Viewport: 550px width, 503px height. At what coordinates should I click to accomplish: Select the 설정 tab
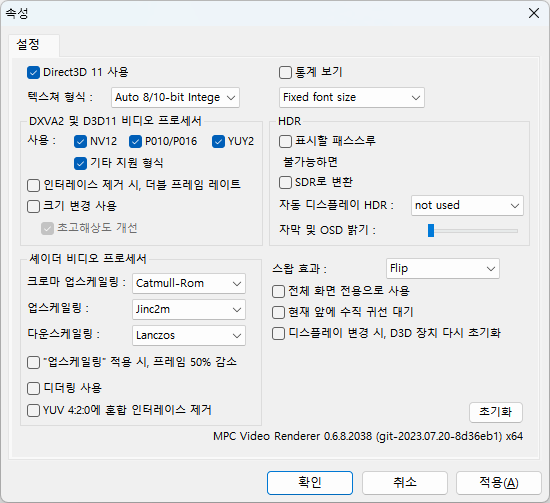(34, 45)
